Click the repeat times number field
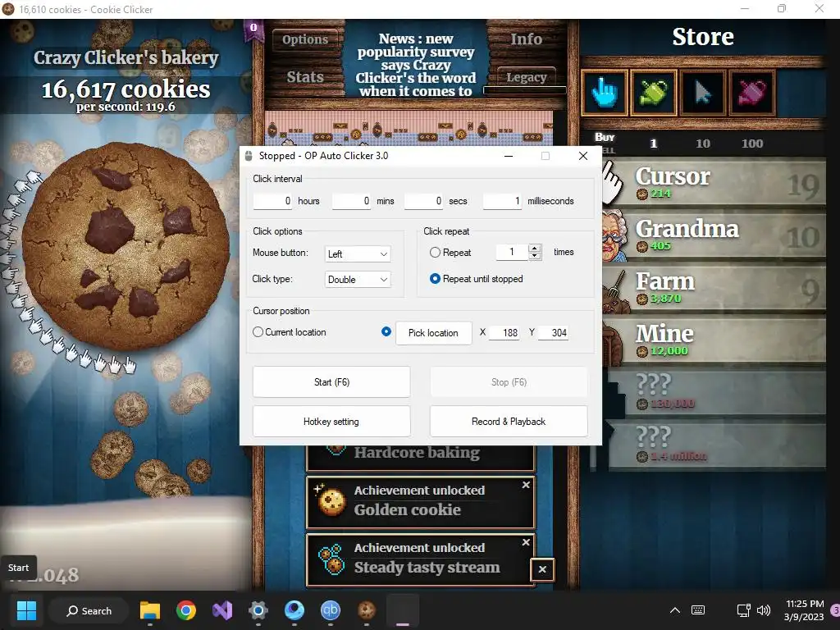This screenshot has width=840, height=630. 512,253
